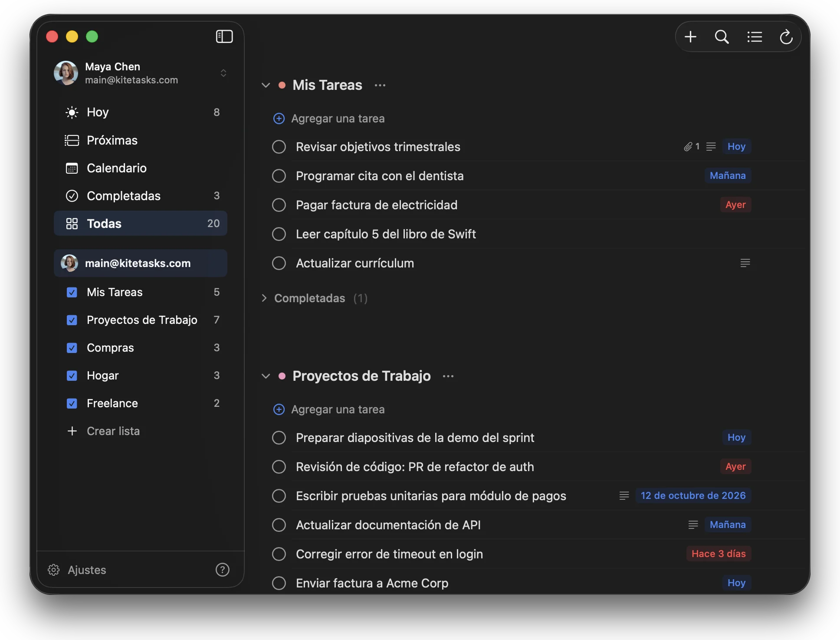Click notes icon on Actualizar documentación de API

coord(693,525)
